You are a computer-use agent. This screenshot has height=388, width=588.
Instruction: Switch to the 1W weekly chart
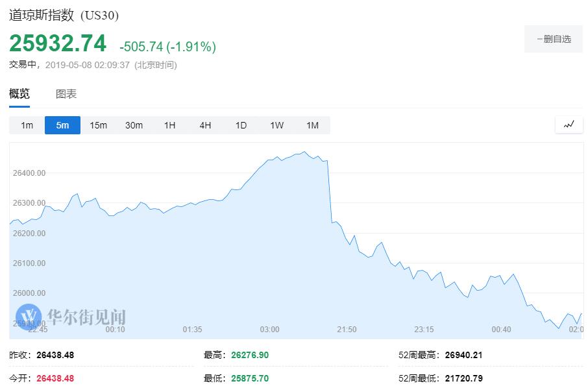(276, 125)
